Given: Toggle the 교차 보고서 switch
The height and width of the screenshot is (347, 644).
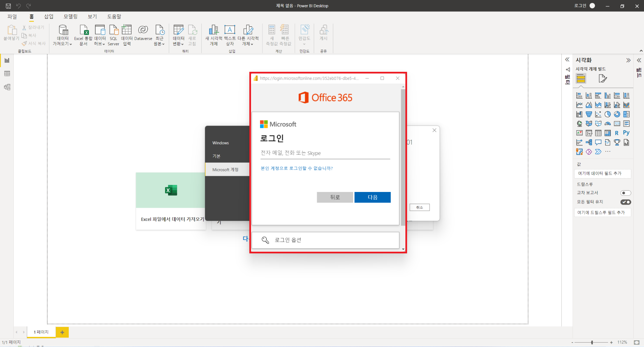Looking at the screenshot, I should tap(626, 193).
